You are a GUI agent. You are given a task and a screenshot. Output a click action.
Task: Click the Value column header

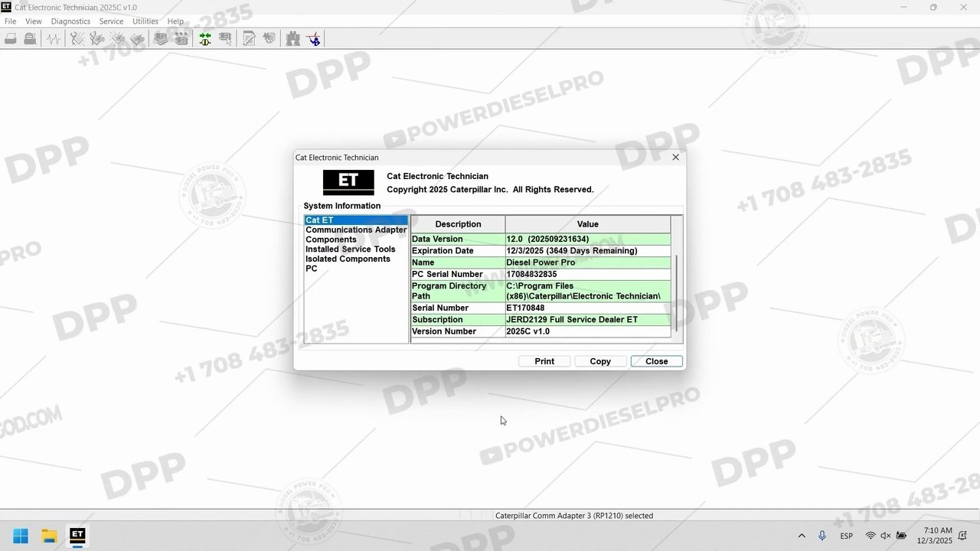[588, 224]
